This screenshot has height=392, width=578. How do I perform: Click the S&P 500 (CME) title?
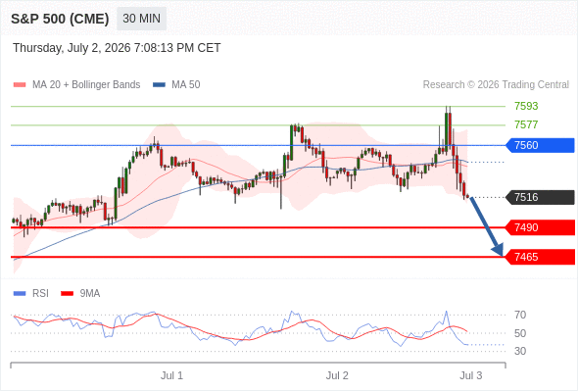(60, 19)
